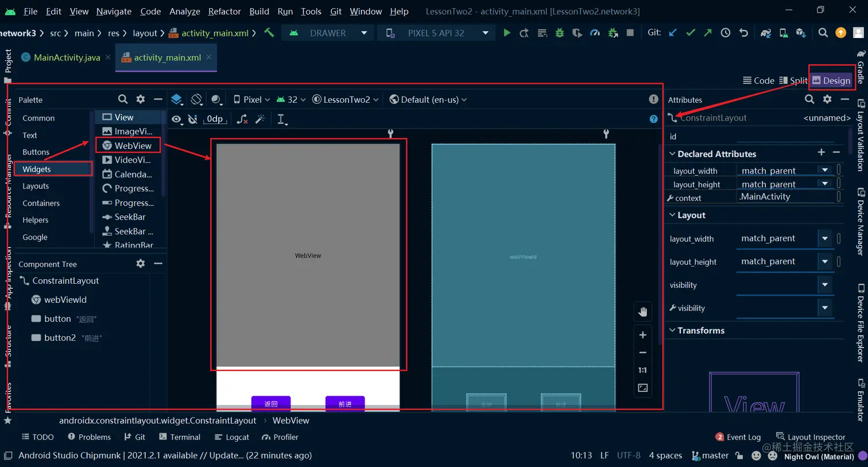Open the Palette search magnifier
Screen dimensions: 868x467
[x=123, y=99]
